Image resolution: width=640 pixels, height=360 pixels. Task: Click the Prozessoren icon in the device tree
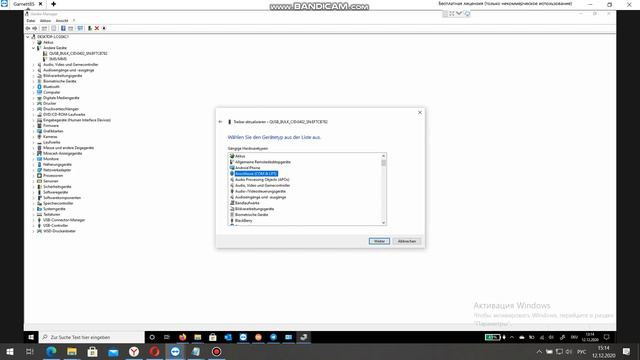pyautogui.click(x=40, y=176)
